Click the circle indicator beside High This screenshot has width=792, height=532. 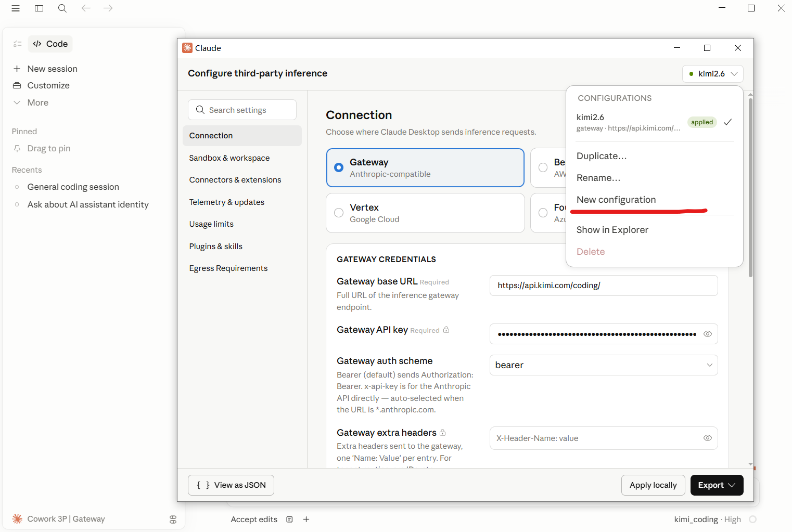pyautogui.click(x=752, y=519)
